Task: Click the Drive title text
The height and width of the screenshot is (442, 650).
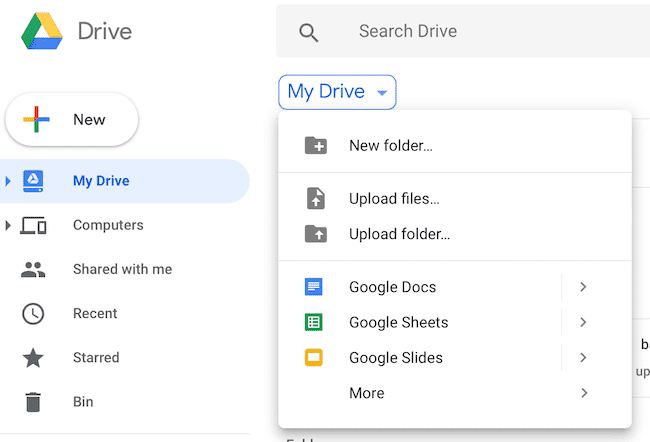Action: click(105, 32)
